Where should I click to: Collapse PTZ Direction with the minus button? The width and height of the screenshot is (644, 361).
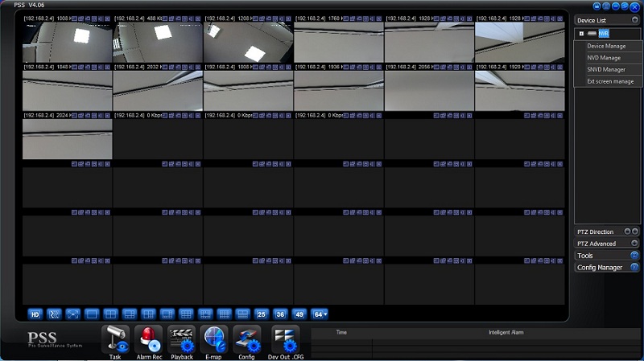(627, 232)
